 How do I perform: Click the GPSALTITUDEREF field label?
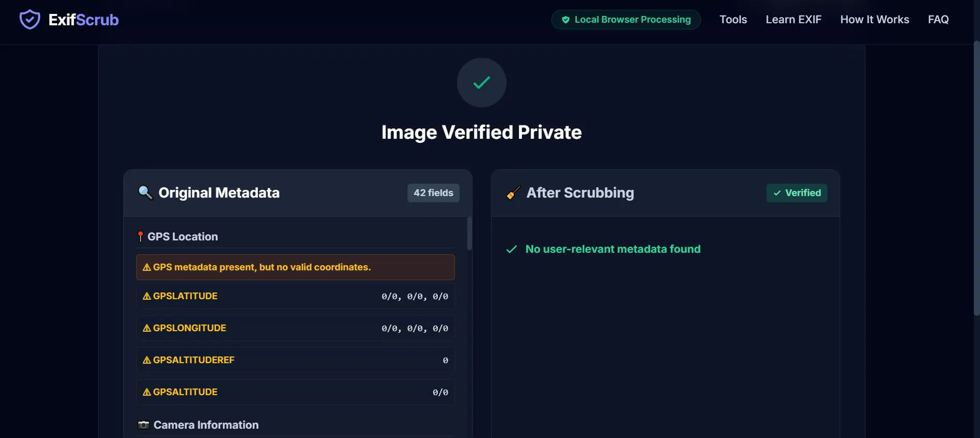[193, 360]
